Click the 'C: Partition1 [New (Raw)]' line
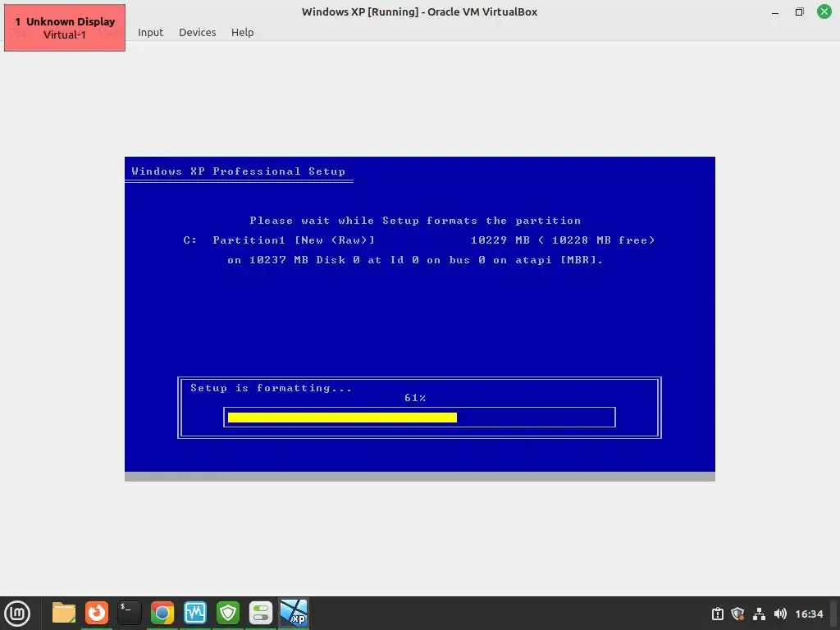 pos(279,240)
